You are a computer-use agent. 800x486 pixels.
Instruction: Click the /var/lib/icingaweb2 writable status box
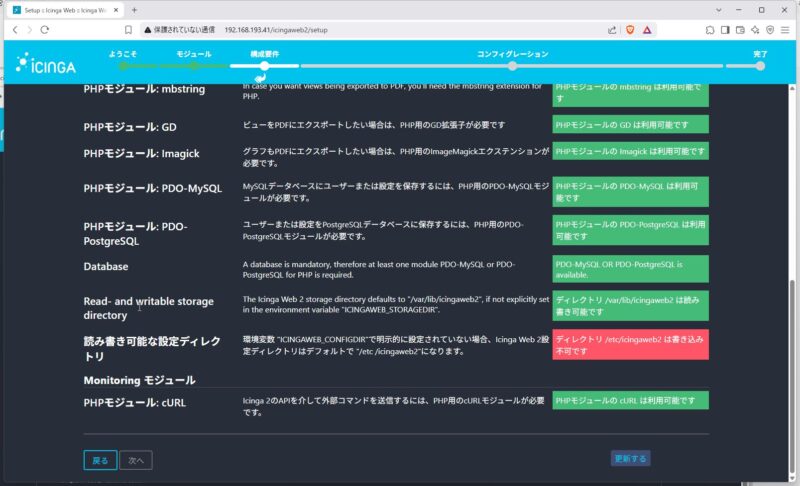(x=630, y=305)
